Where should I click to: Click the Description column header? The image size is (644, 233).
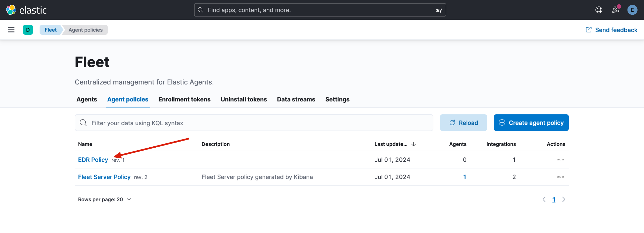(216, 144)
